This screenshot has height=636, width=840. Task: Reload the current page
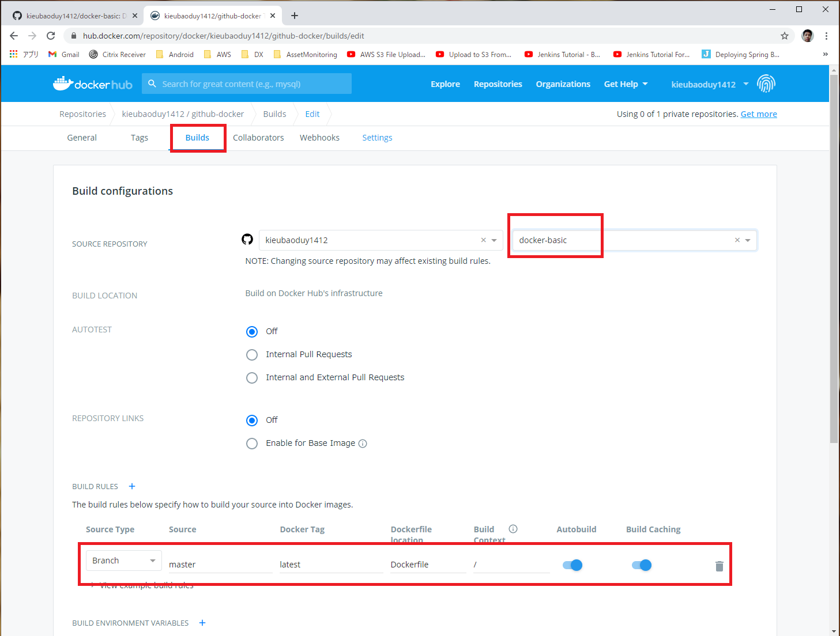pos(51,36)
